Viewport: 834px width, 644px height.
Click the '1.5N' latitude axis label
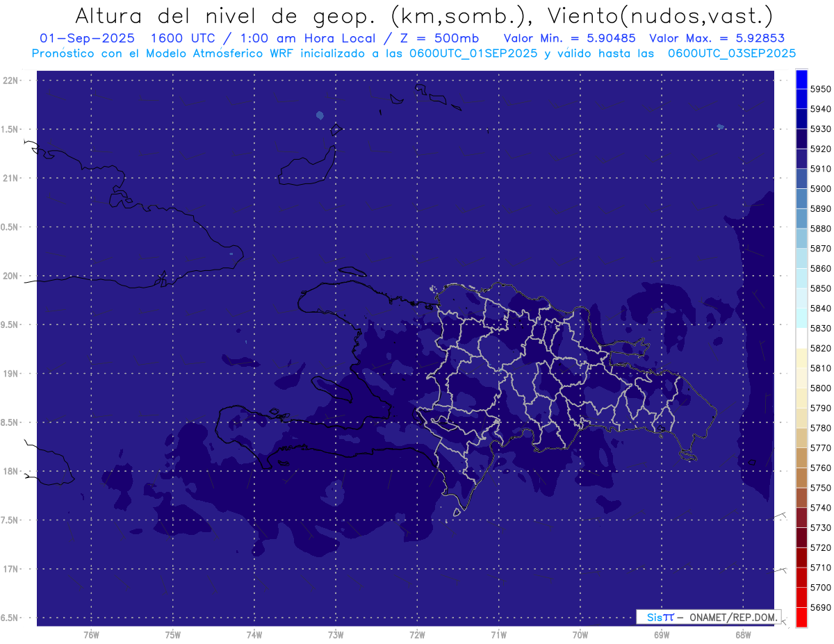coord(10,129)
